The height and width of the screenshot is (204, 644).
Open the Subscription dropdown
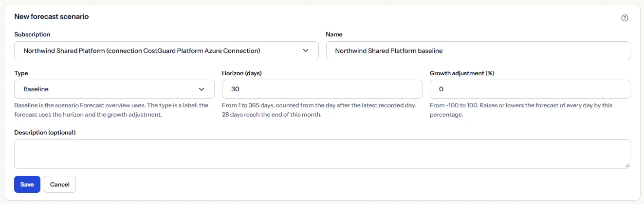point(166,51)
